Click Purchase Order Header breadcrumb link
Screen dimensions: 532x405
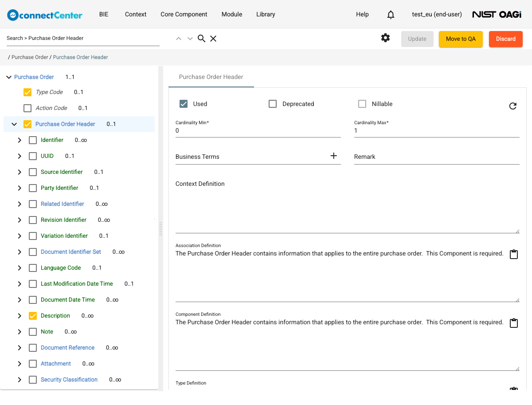click(81, 57)
